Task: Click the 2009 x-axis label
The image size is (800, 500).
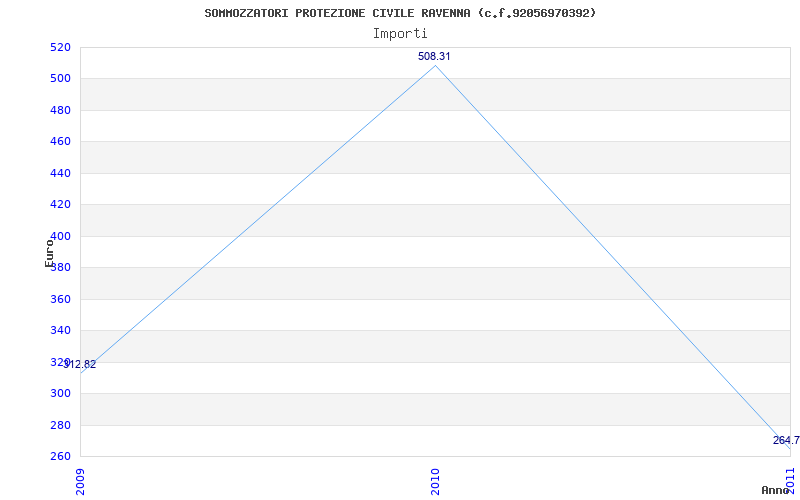Action: tap(80, 482)
